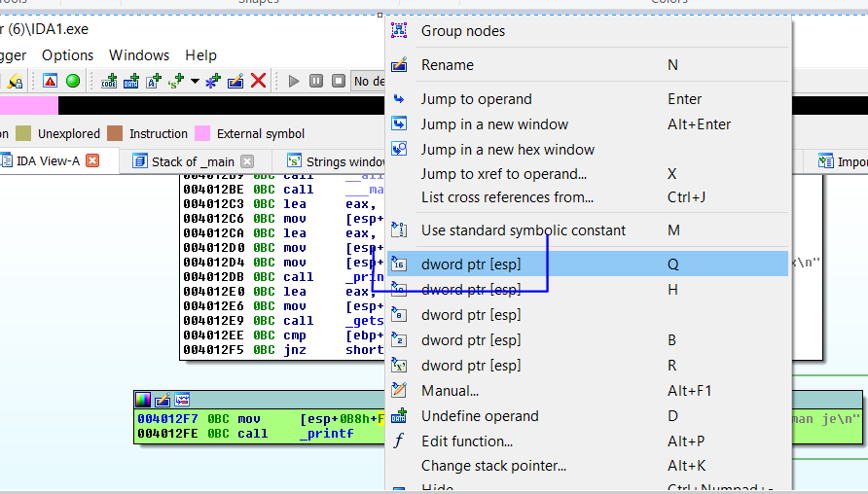Viewport: 868px width, 494px height.
Task: Start the debugger process with play button
Action: [x=294, y=81]
